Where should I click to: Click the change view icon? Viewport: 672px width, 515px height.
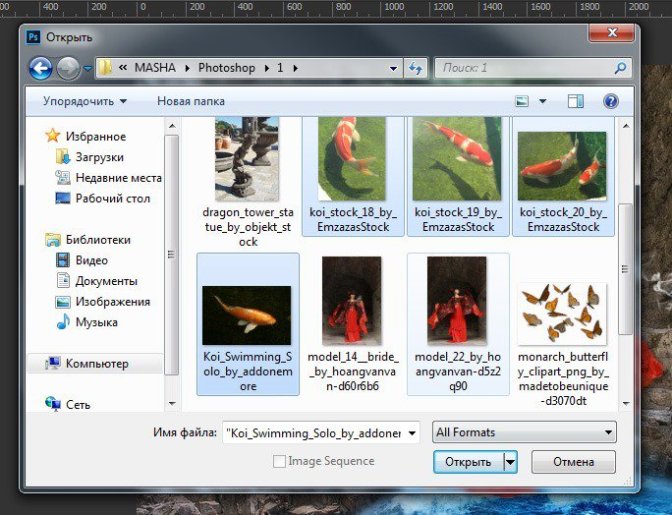coord(522,101)
